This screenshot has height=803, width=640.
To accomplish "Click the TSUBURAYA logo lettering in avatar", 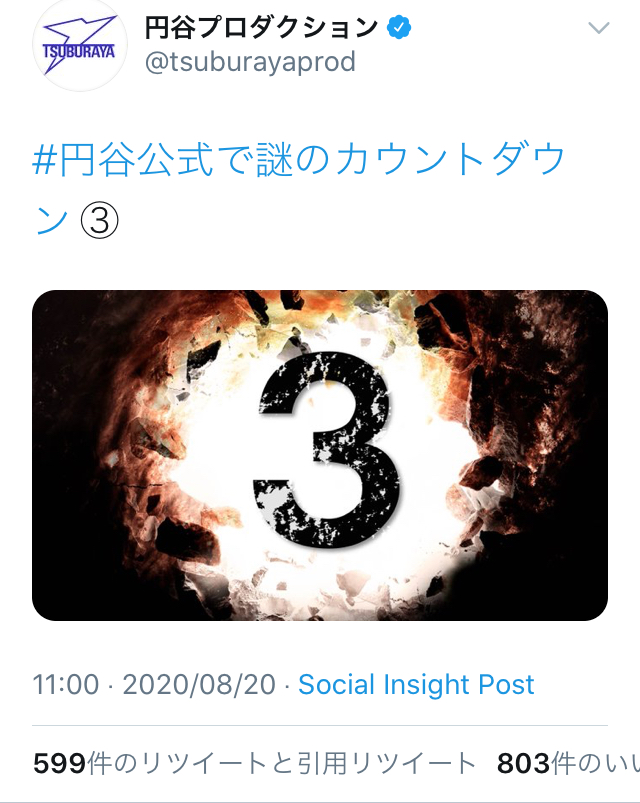I will [79, 52].
